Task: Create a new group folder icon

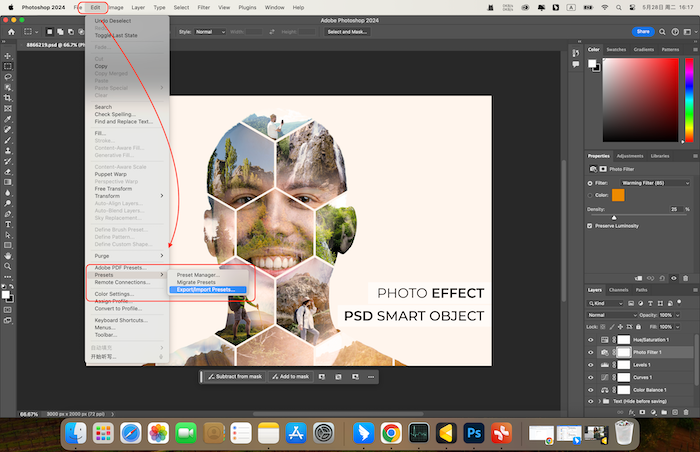Action: (664, 412)
